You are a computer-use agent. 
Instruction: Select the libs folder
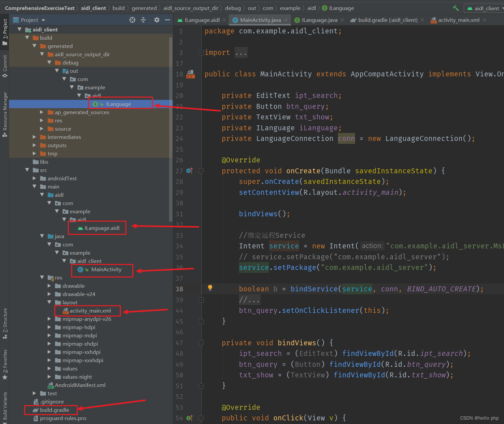[x=44, y=162]
